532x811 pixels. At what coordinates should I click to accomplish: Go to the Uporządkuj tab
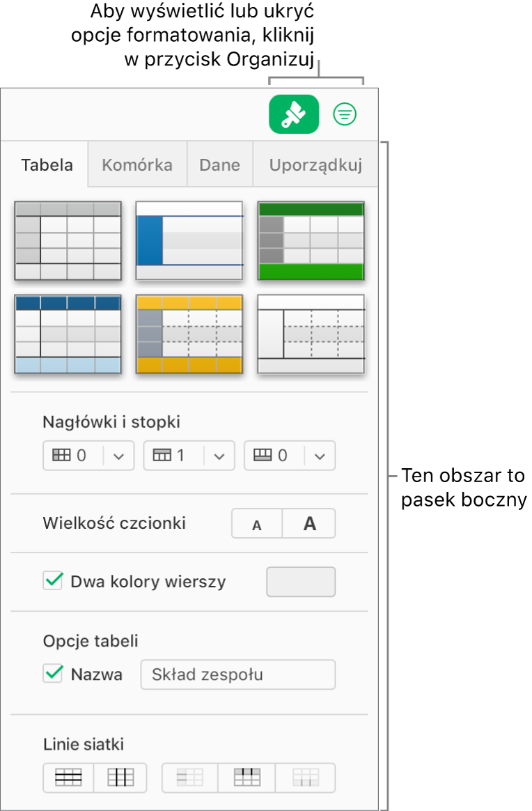(x=315, y=164)
